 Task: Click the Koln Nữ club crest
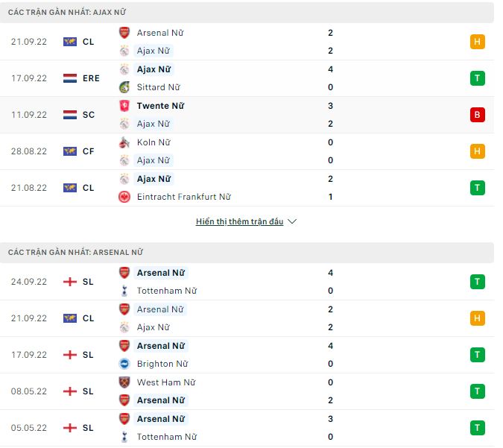[x=124, y=142]
